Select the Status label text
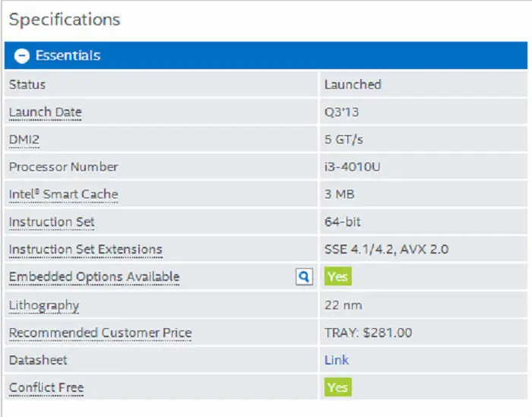 (x=27, y=85)
